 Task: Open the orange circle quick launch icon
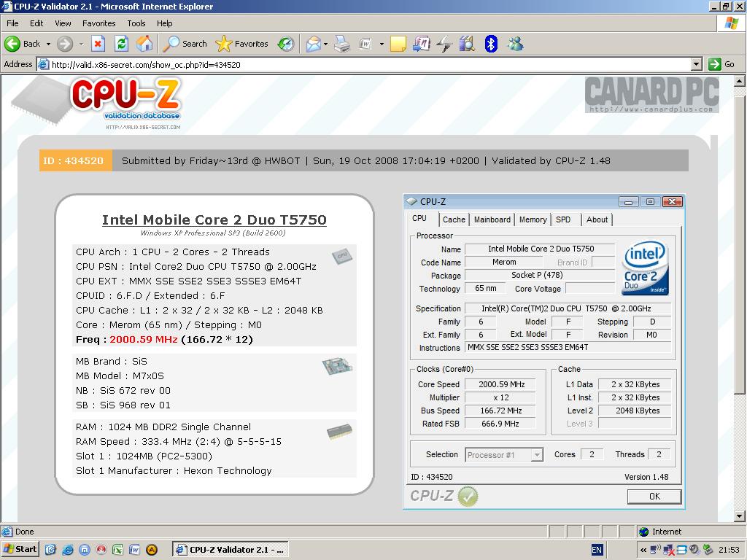click(x=152, y=550)
